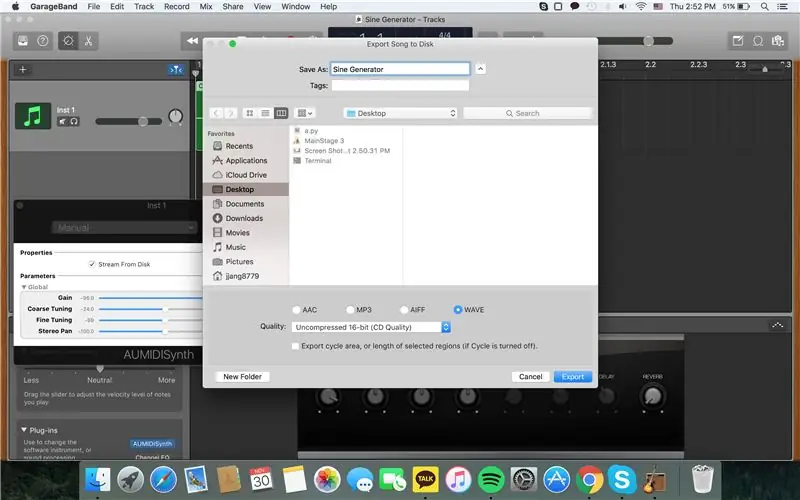Click the Tags input field
This screenshot has height=500, width=800.
[400, 85]
